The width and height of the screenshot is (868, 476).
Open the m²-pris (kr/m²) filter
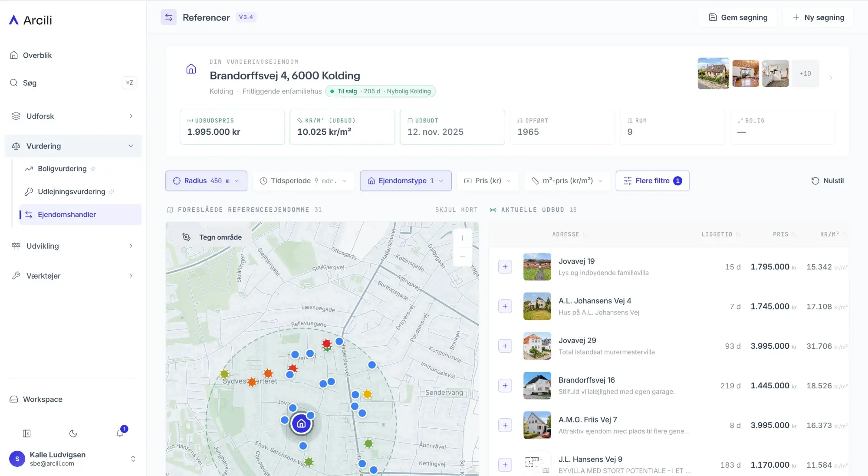click(x=567, y=181)
